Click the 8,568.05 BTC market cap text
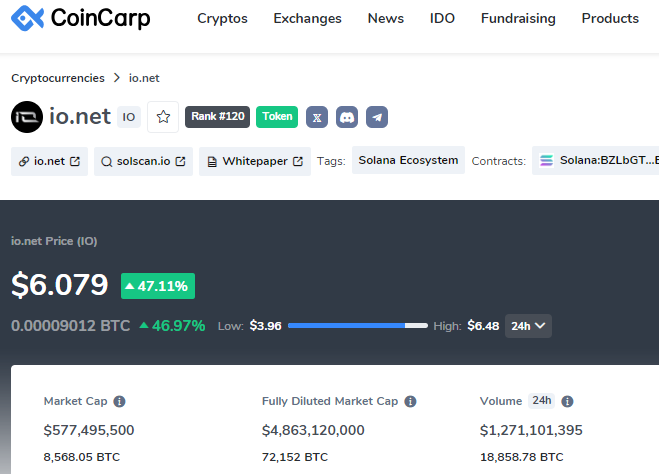 click(x=82, y=457)
